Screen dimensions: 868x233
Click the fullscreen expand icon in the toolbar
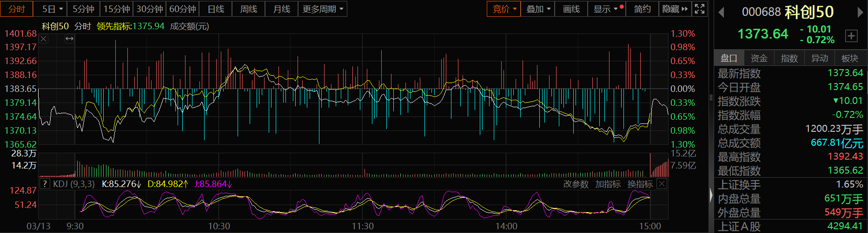point(699,9)
